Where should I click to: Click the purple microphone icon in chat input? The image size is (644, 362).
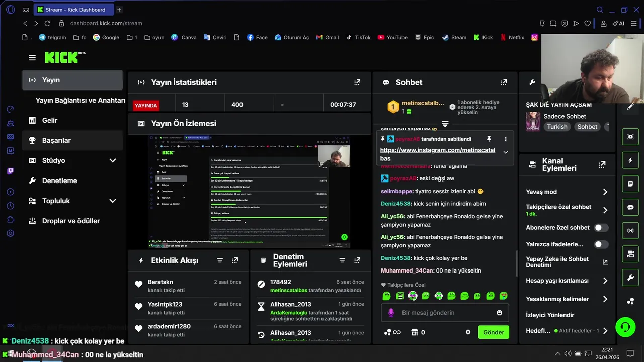(x=391, y=313)
